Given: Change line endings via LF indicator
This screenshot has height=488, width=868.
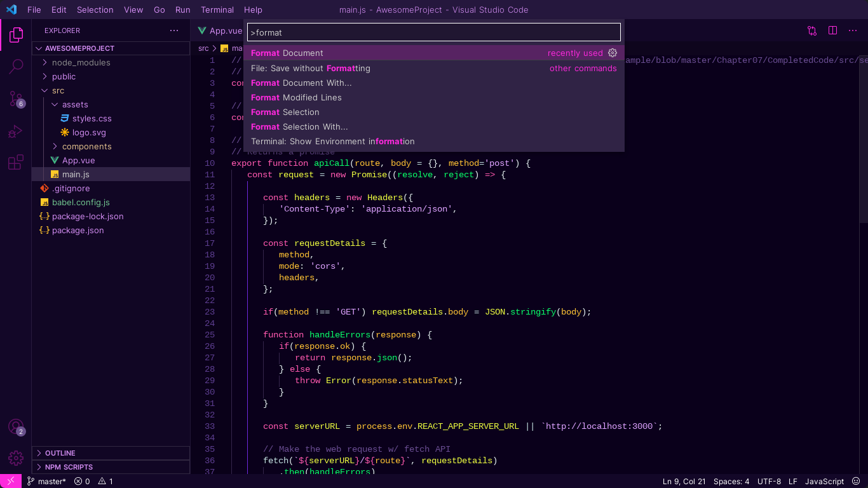Looking at the screenshot, I should [793, 482].
